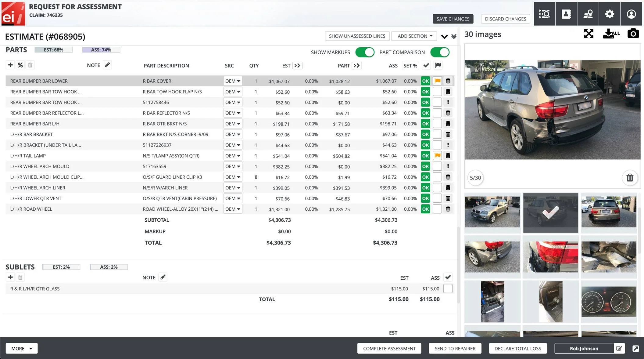This screenshot has height=359, width=644.
Task: Click the percent icon in Parts toolbar
Action: [x=20, y=65]
